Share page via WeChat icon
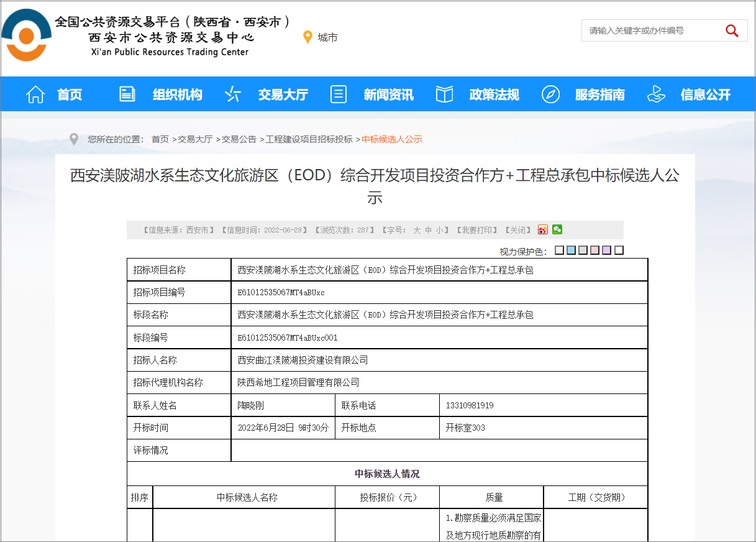756x542 pixels. click(557, 229)
